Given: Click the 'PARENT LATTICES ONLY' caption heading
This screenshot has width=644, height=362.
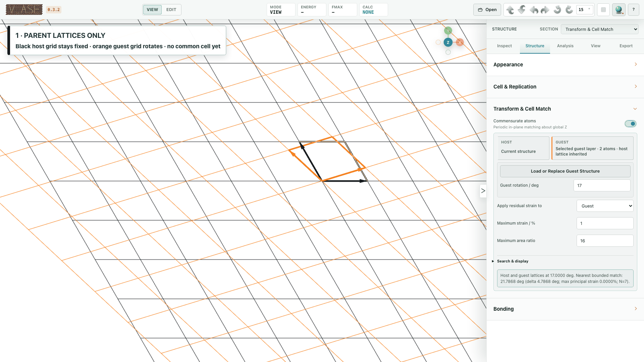Looking at the screenshot, I should point(60,36).
